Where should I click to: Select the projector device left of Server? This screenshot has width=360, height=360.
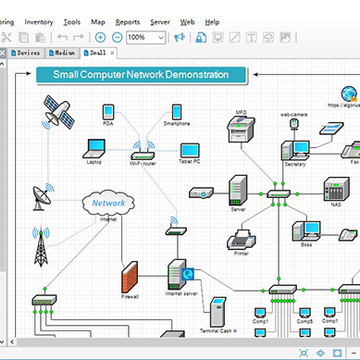[x=201, y=193]
